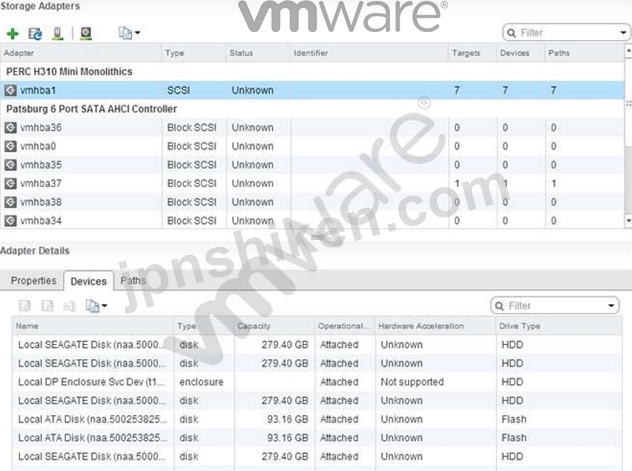Sort devices by Capacity column header
This screenshot has height=471, width=632.
tap(274, 326)
